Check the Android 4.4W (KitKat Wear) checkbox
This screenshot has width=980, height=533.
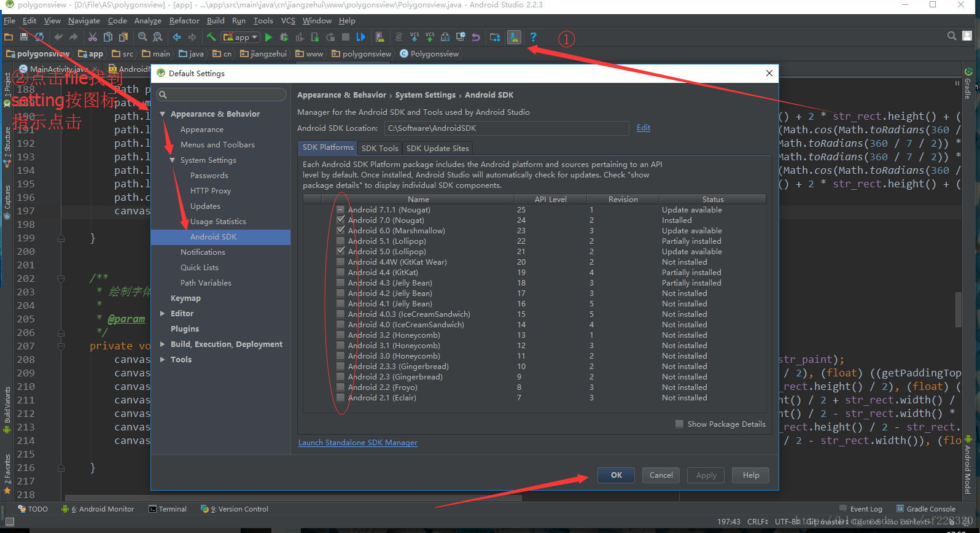tap(341, 262)
